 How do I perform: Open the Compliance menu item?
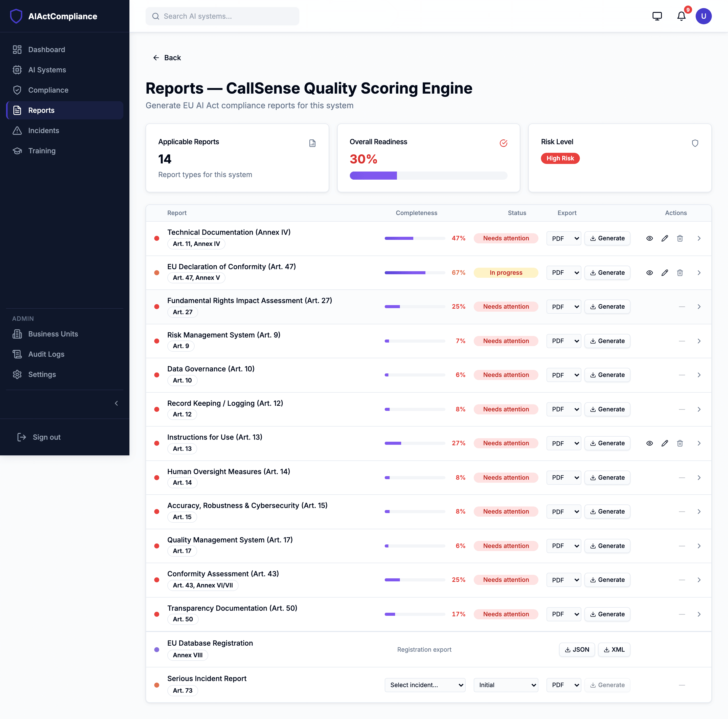tap(48, 90)
